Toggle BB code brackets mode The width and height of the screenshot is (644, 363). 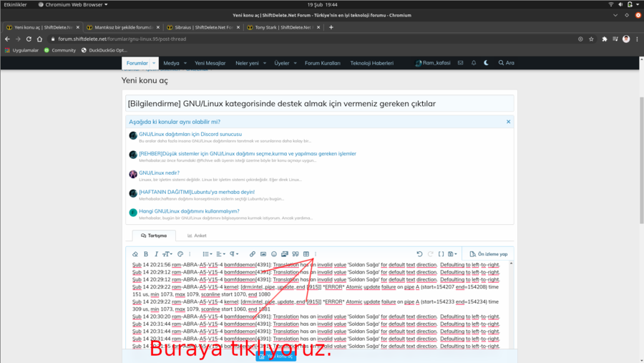tap(441, 254)
